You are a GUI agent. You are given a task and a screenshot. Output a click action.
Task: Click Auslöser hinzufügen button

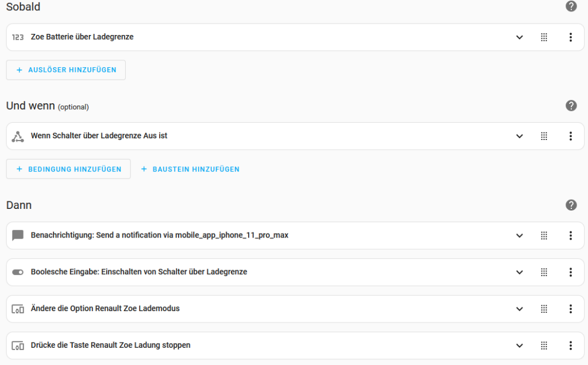[66, 70]
